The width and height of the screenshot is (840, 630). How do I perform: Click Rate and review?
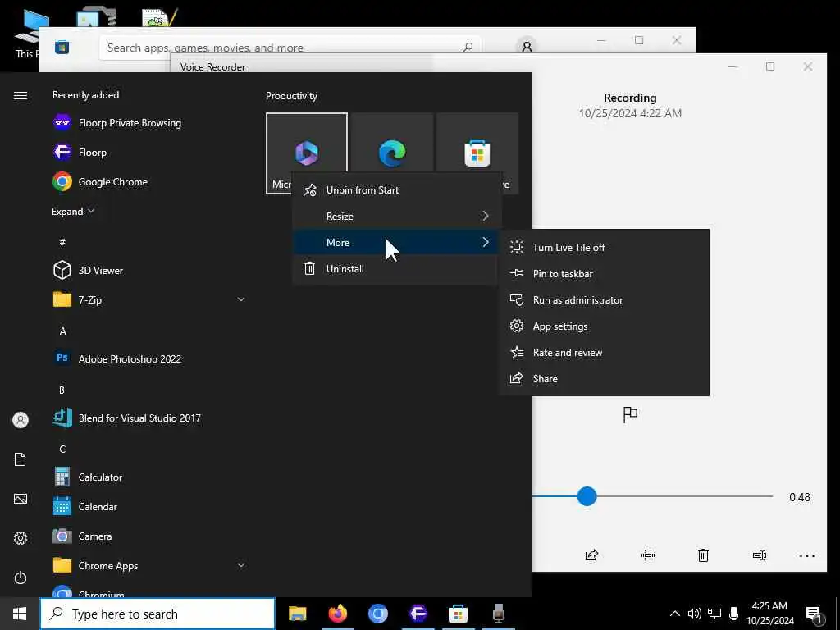(604, 353)
